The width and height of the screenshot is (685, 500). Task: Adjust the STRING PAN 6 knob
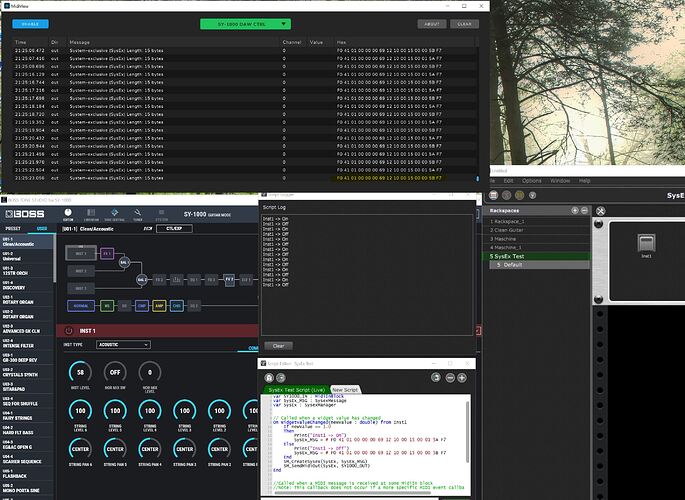click(x=80, y=449)
